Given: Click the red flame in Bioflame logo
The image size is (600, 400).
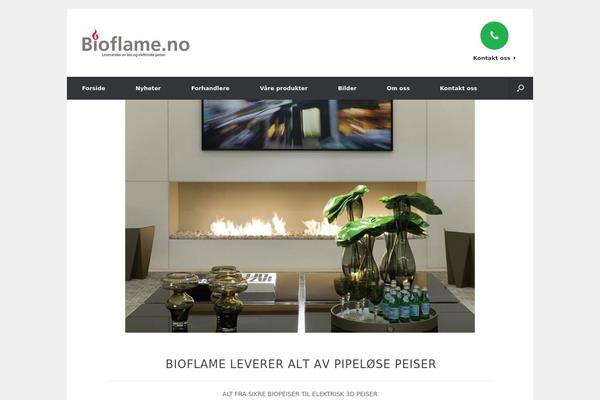Looking at the screenshot, I should pyautogui.click(x=95, y=34).
